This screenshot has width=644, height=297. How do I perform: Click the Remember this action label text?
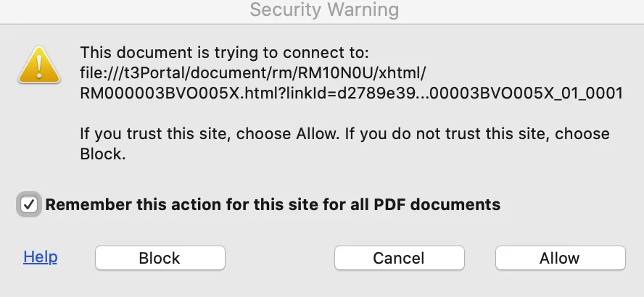tap(273, 204)
